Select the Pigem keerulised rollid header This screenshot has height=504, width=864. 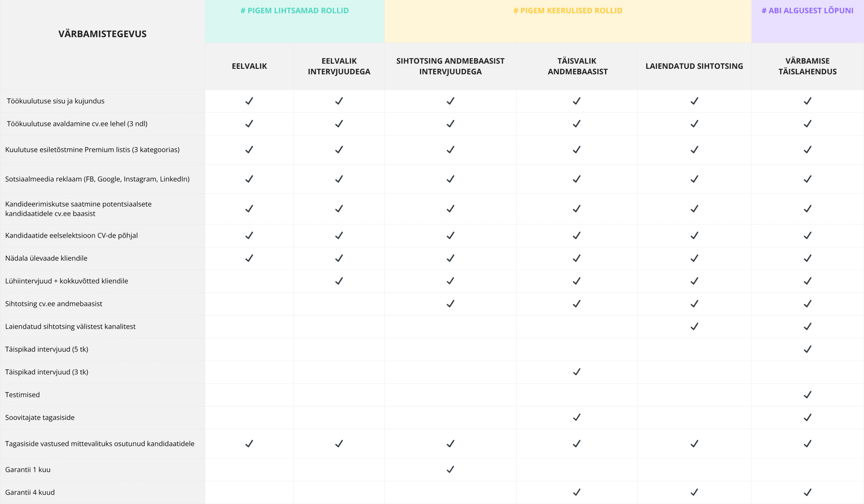click(568, 10)
